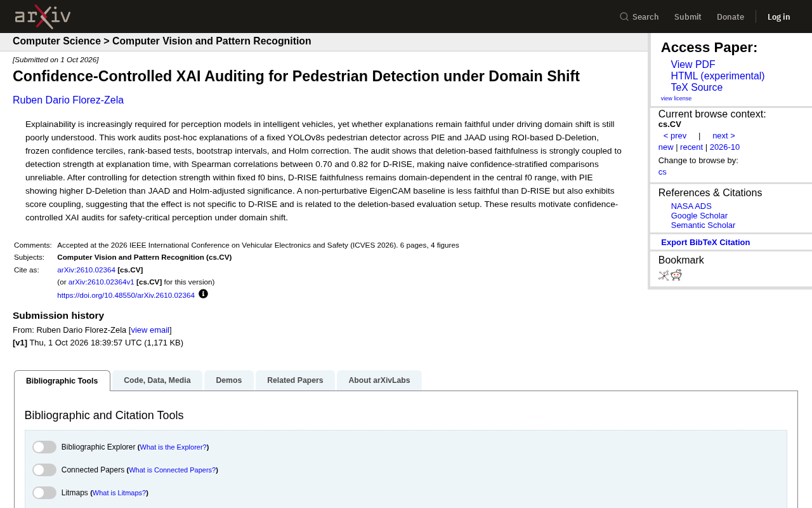Go to the previous paper with < prev

[675, 136]
